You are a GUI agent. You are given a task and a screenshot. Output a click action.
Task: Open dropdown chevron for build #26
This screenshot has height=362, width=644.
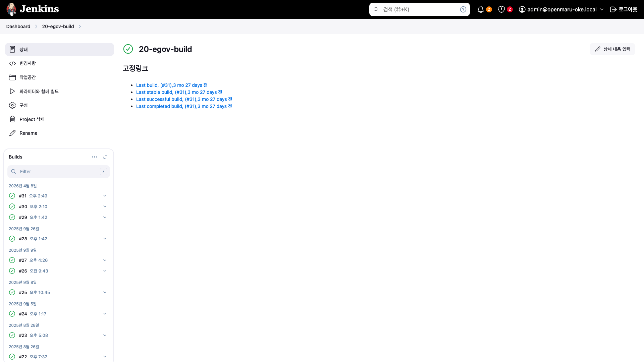coord(105,271)
